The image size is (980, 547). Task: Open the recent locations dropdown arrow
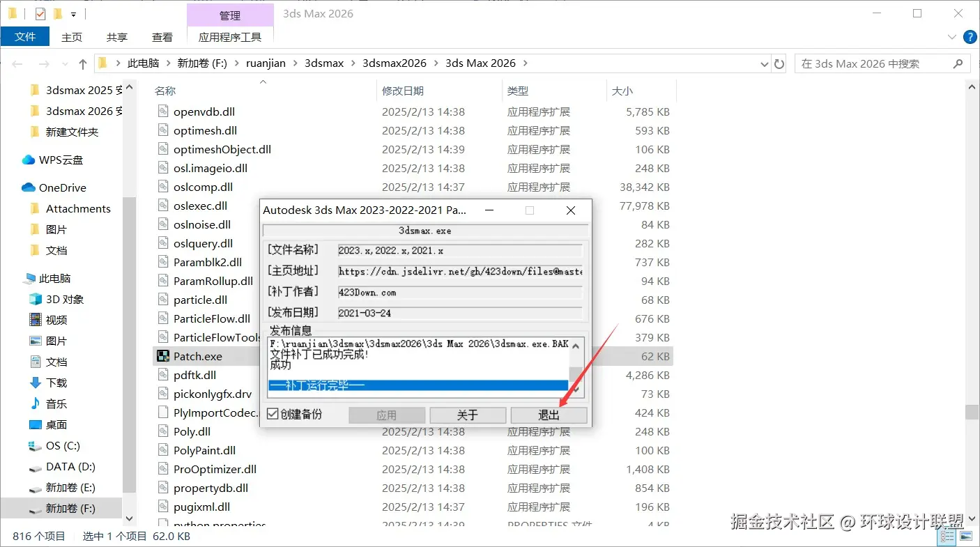(x=63, y=63)
